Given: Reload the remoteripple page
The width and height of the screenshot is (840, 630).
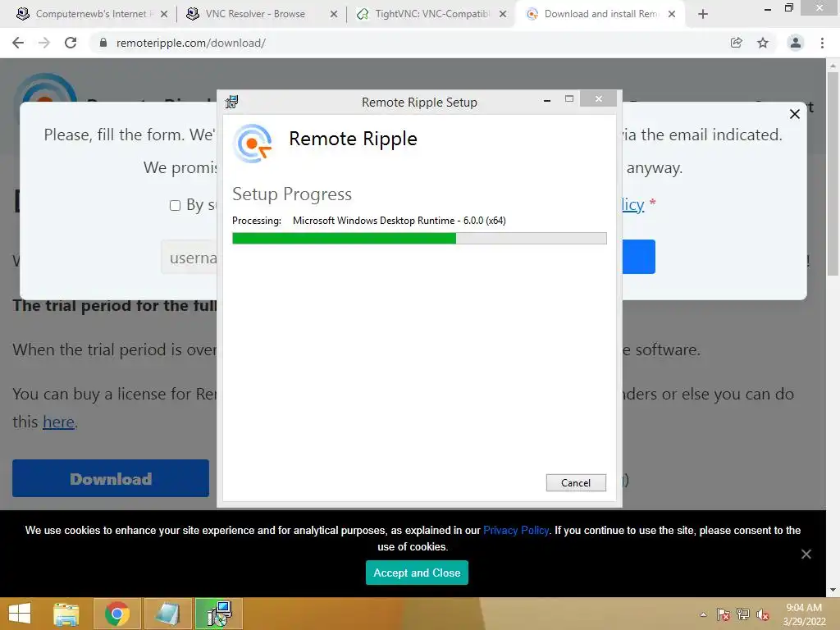Looking at the screenshot, I should (x=71, y=43).
